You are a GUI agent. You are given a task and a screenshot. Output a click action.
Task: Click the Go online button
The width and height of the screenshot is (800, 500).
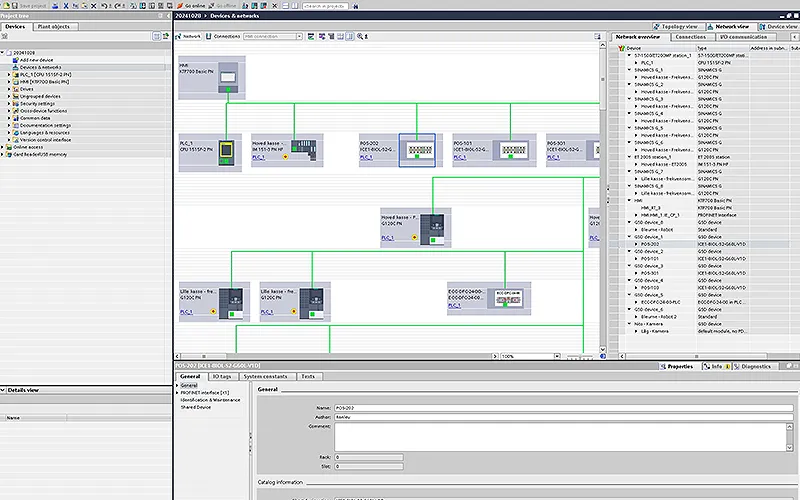tap(191, 6)
